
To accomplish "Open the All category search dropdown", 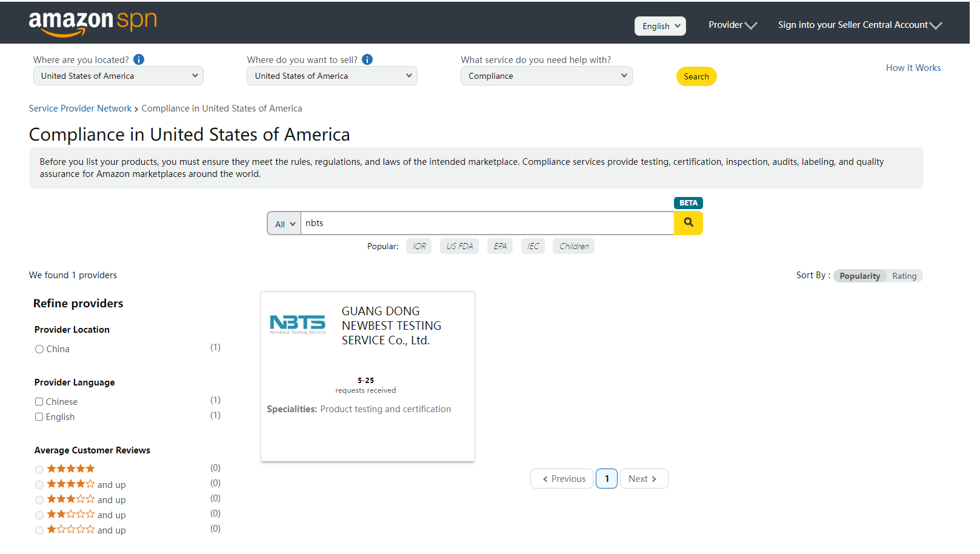I will coord(284,224).
